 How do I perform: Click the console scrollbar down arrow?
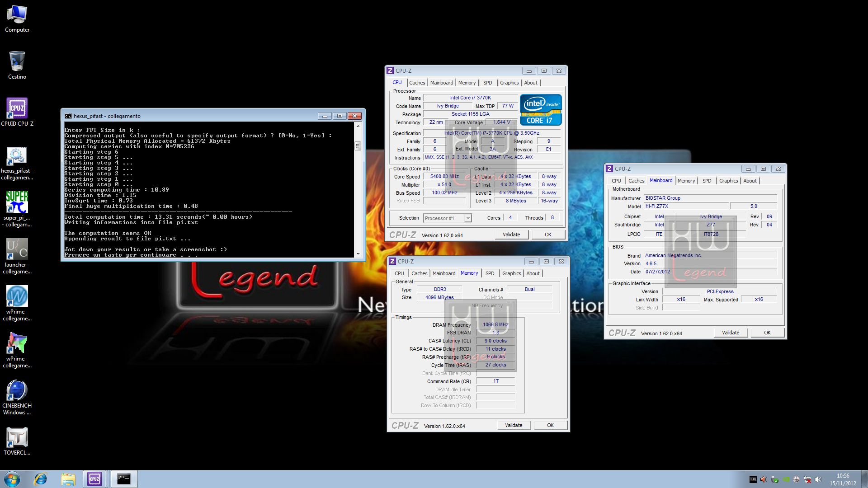(x=358, y=254)
